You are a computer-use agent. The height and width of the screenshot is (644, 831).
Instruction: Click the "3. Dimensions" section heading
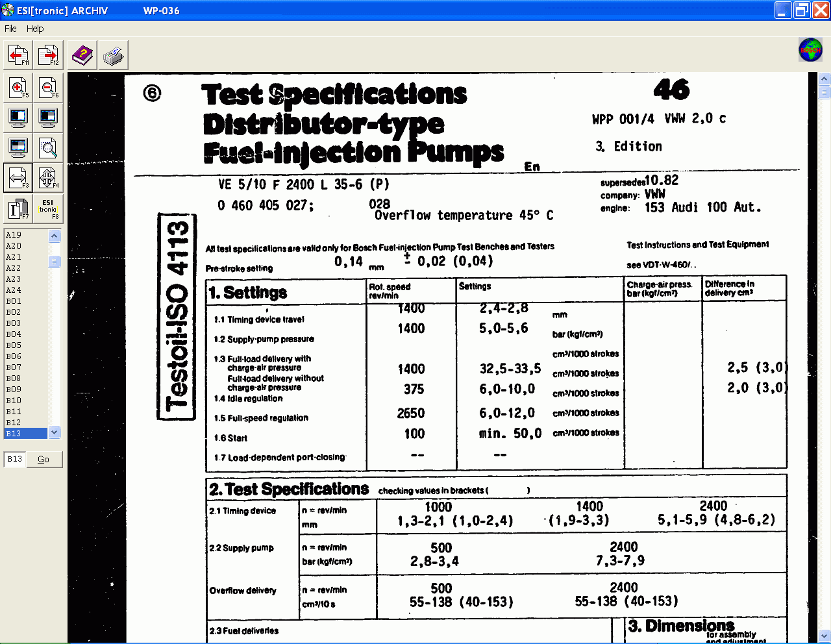(x=681, y=626)
